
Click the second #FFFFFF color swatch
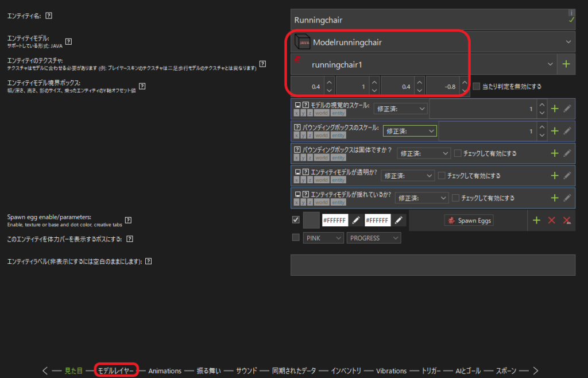pyautogui.click(x=377, y=220)
